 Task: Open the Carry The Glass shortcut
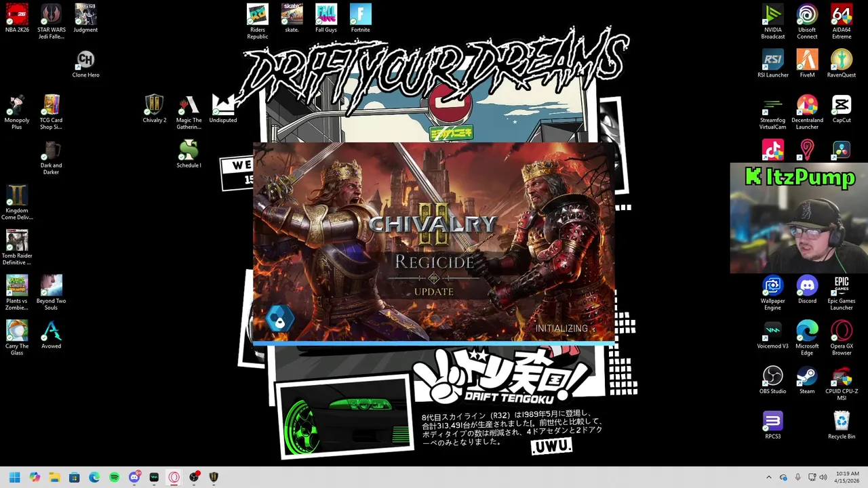click(17, 338)
